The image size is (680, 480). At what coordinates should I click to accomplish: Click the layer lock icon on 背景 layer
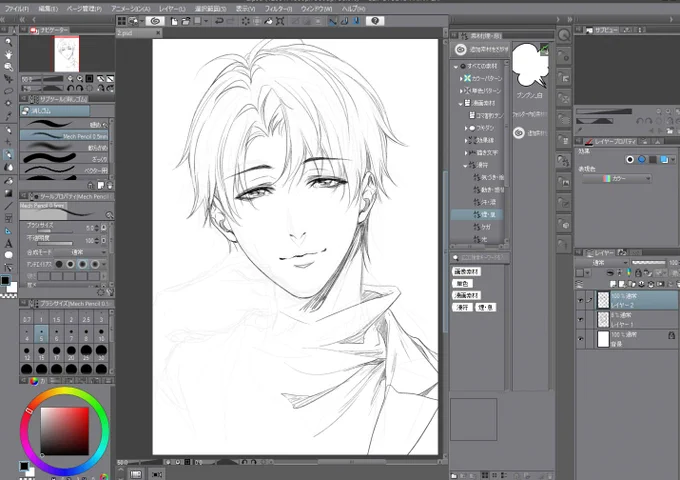(x=671, y=335)
